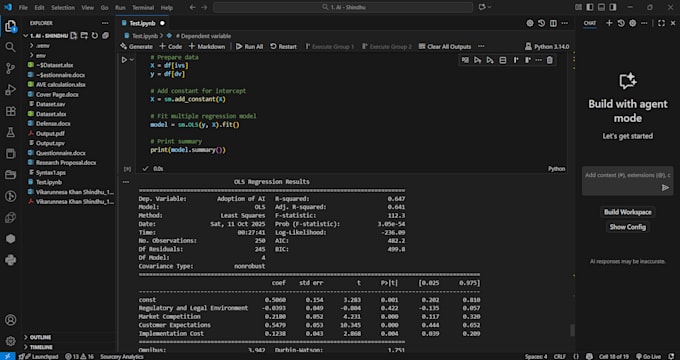The image size is (680, 360).
Task: Open the View menu
Action: click(88, 7)
